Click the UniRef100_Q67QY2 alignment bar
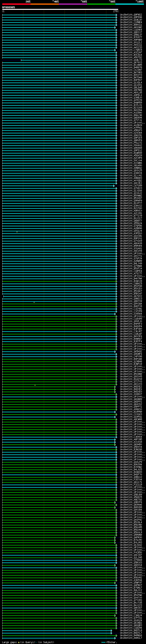 (x=60, y=297)
